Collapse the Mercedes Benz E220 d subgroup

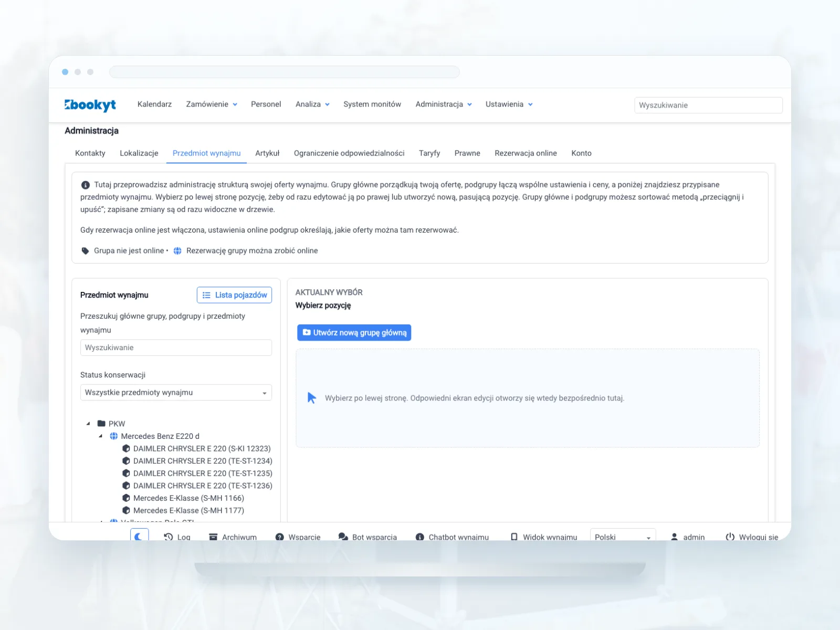100,436
